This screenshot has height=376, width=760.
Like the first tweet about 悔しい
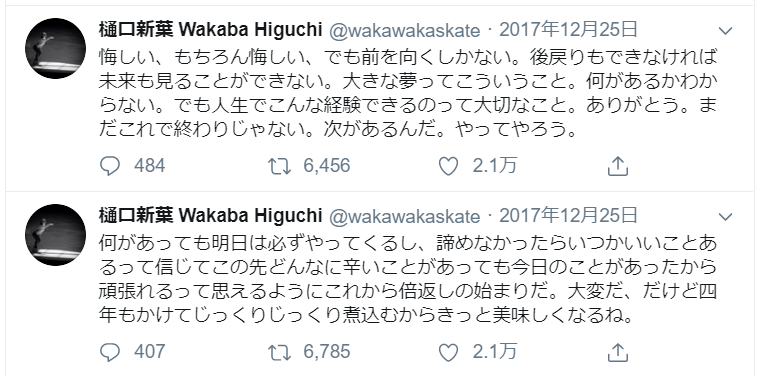448,167
